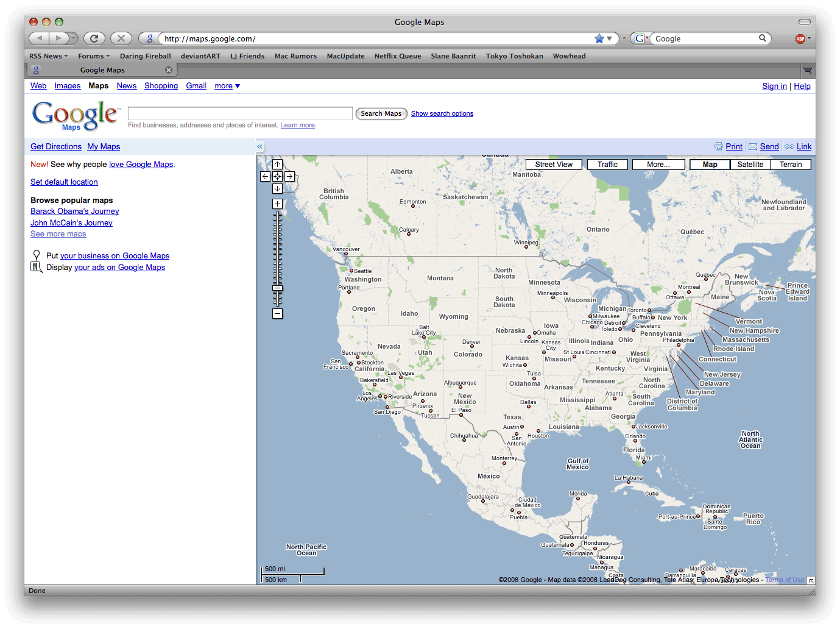Viewport: 840px width, 629px height.
Task: Open the Terms of Use link
Action: click(x=785, y=580)
